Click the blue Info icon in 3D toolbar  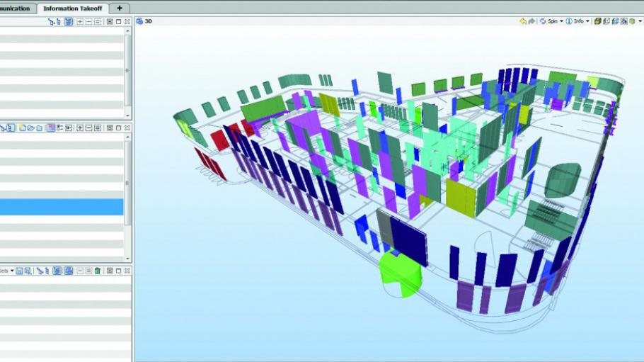click(x=569, y=21)
